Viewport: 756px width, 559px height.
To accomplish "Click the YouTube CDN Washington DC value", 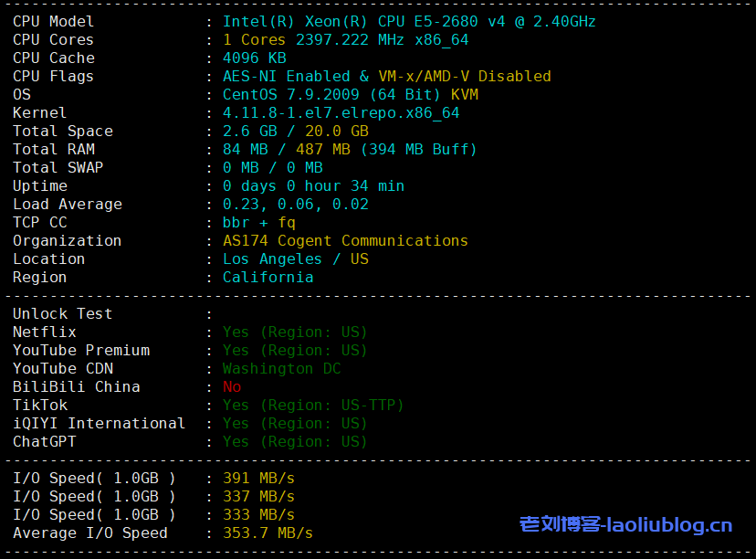I will 281,368.
